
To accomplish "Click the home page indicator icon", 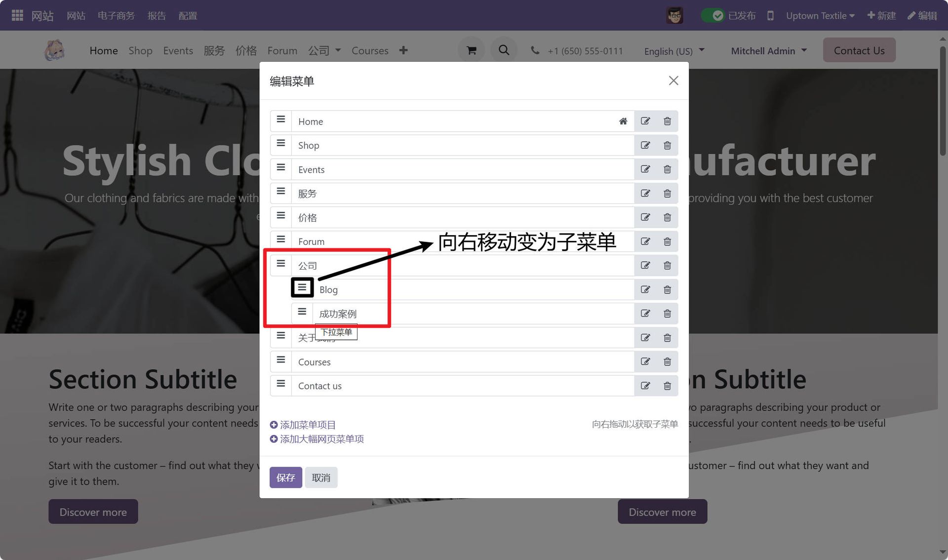I will [x=623, y=121].
